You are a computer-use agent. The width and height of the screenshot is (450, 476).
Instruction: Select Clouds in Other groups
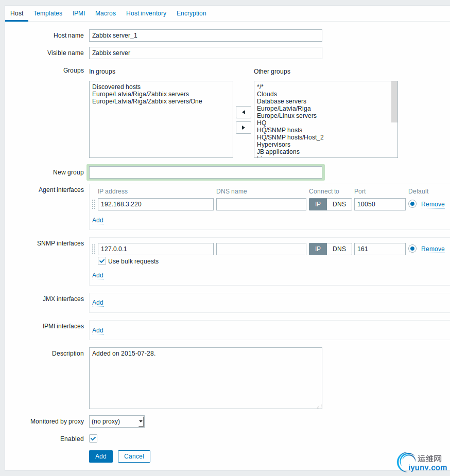click(267, 94)
